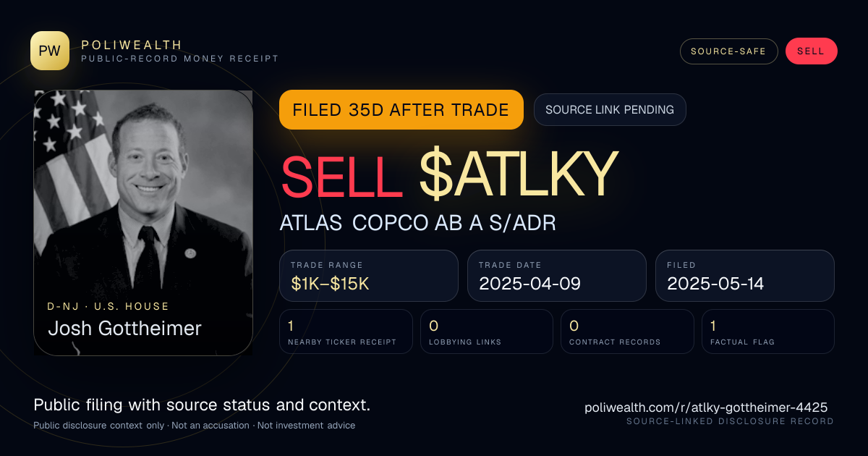Open the Trade Range $1K–$15K card
The width and height of the screenshot is (868, 456).
[369, 276]
